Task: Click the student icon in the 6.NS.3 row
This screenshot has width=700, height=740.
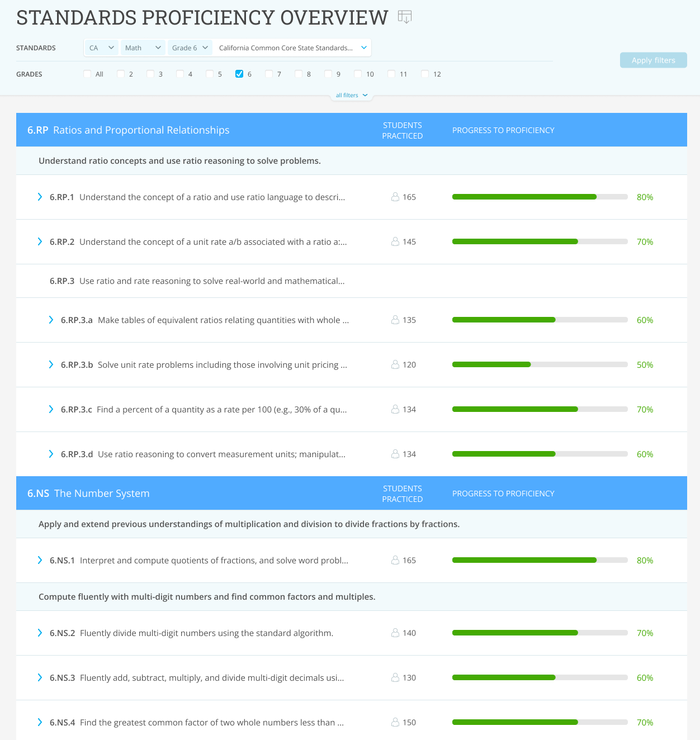Action: tap(395, 677)
